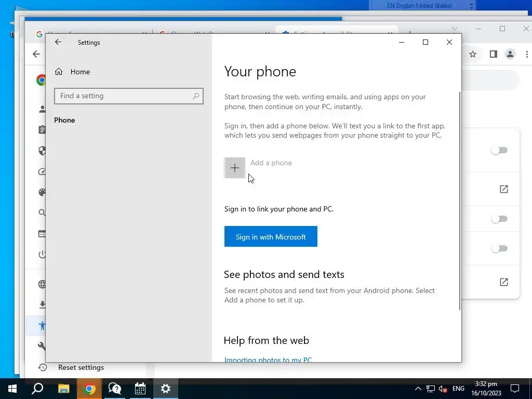
Task: Open Reset settings in Chrome sidebar
Action: tap(81, 367)
